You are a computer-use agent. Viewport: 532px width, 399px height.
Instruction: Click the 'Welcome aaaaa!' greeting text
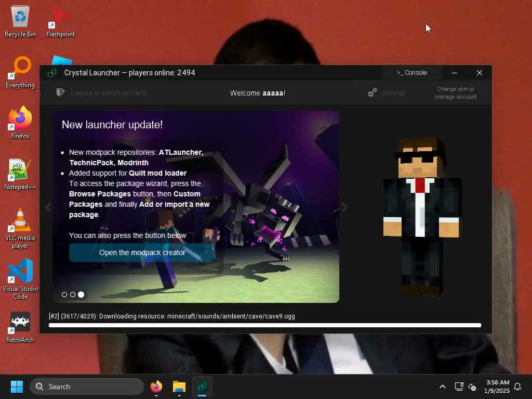coord(258,93)
